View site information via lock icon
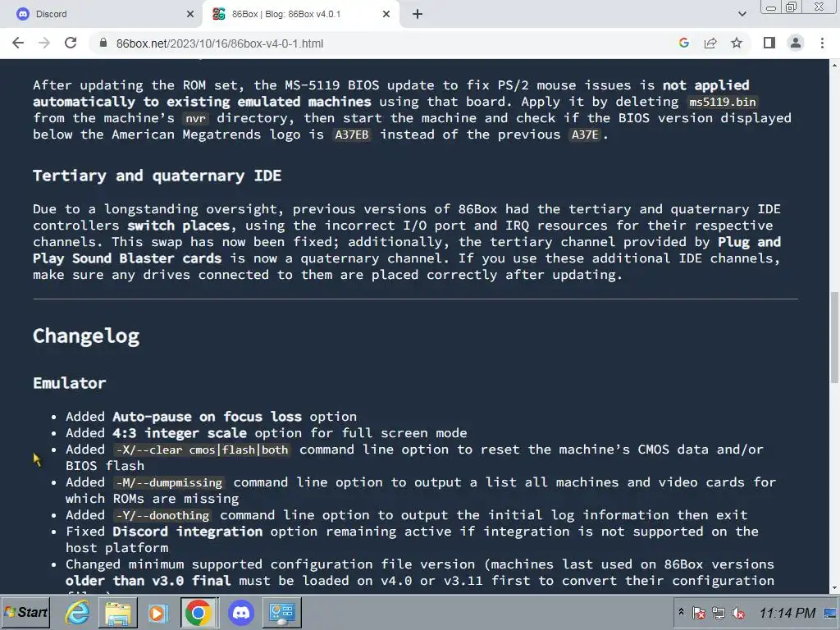The width and height of the screenshot is (840, 630). (x=103, y=43)
